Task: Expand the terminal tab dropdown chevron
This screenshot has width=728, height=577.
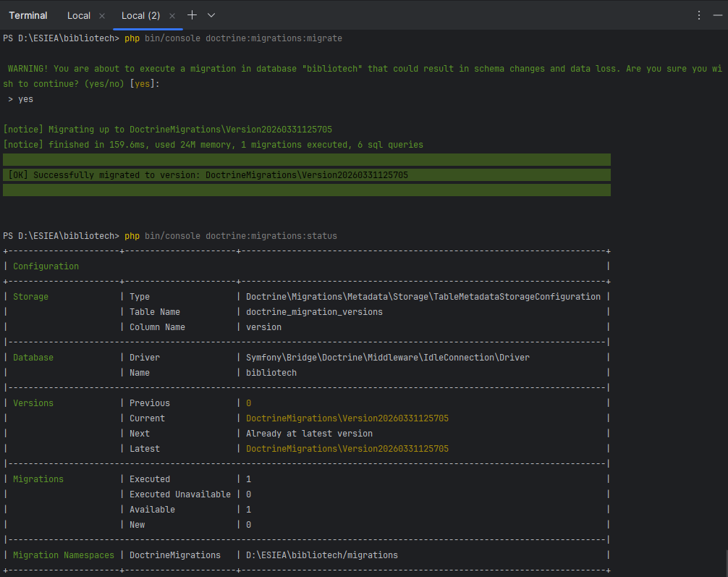Action: [x=211, y=15]
